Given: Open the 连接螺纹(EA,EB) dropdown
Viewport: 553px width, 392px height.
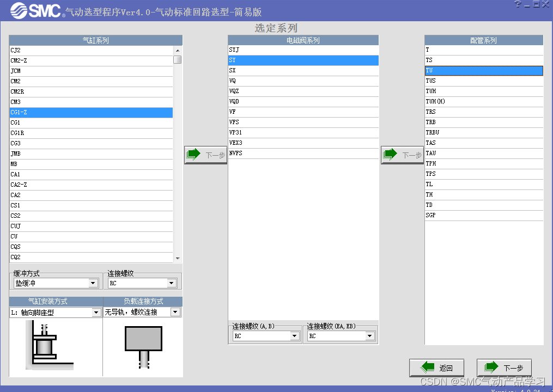Looking at the screenshot, I should tap(372, 336).
